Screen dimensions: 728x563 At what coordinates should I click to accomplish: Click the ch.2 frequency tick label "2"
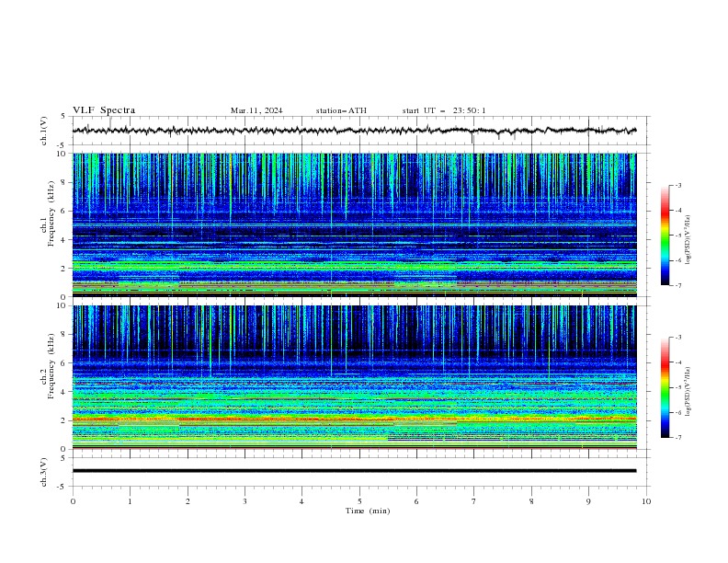click(65, 420)
